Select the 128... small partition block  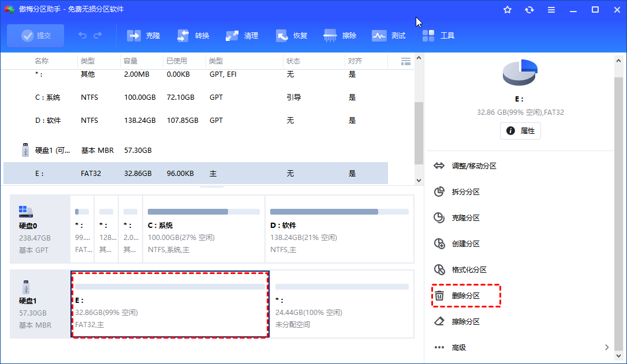coord(106,230)
